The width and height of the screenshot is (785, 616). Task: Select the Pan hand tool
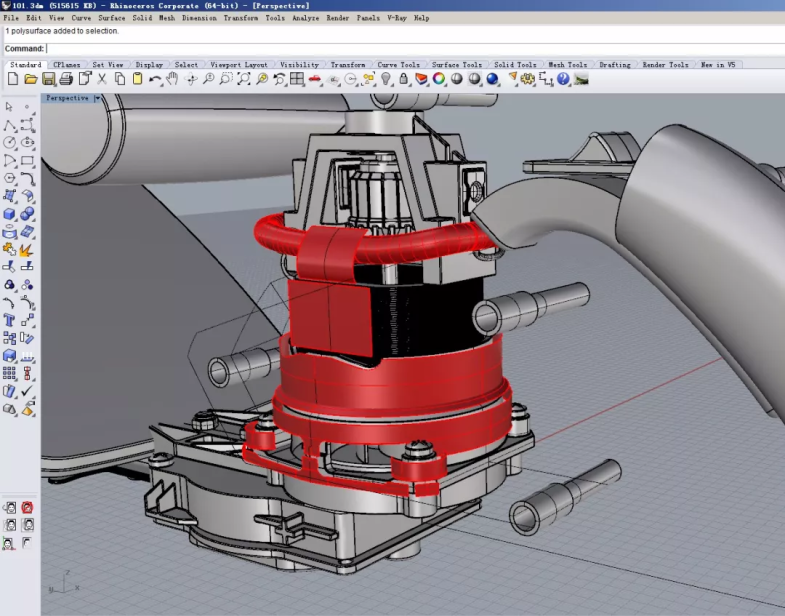click(173, 79)
